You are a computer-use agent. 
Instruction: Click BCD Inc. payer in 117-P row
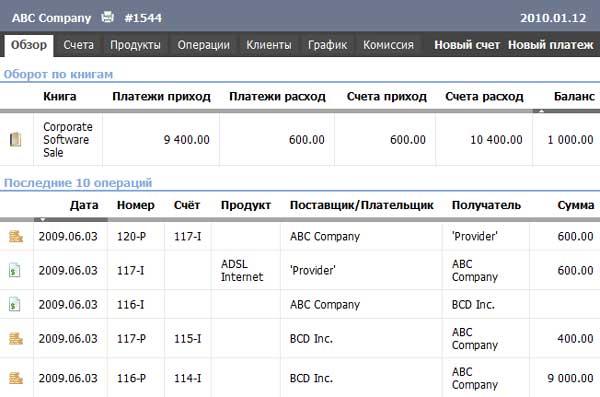coord(311,338)
